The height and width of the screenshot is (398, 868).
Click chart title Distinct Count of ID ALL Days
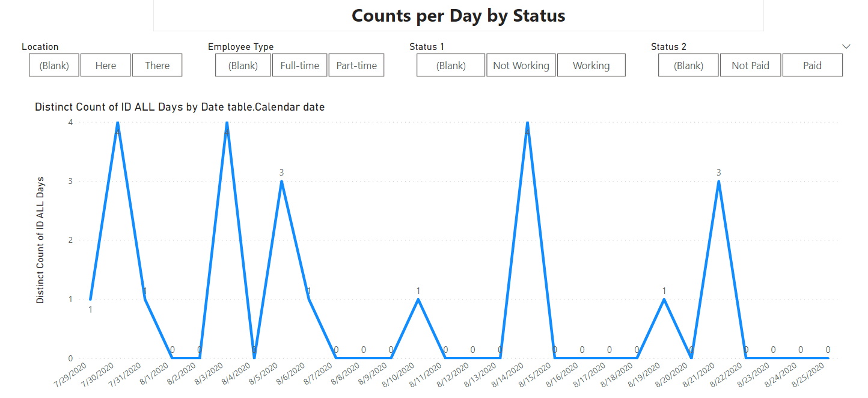(x=180, y=107)
